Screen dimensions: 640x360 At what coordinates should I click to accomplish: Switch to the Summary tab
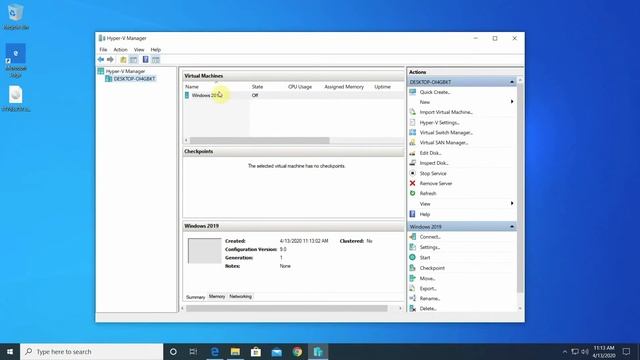pyautogui.click(x=196, y=297)
